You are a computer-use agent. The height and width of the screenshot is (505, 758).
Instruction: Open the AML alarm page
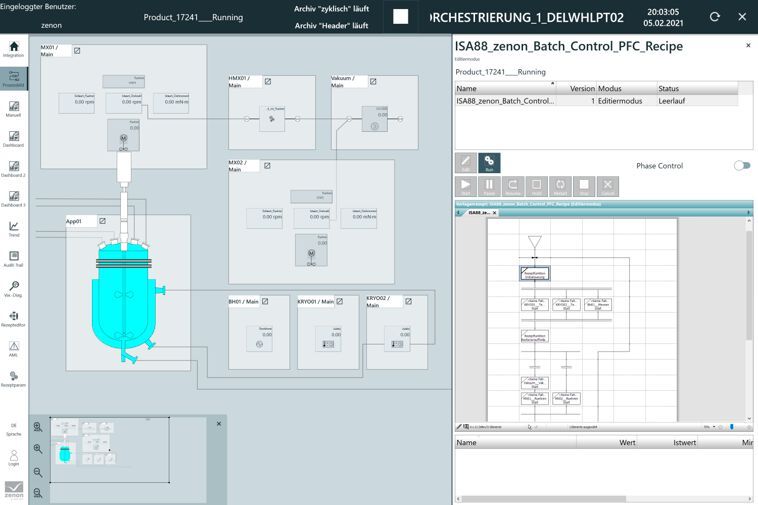pos(14,348)
